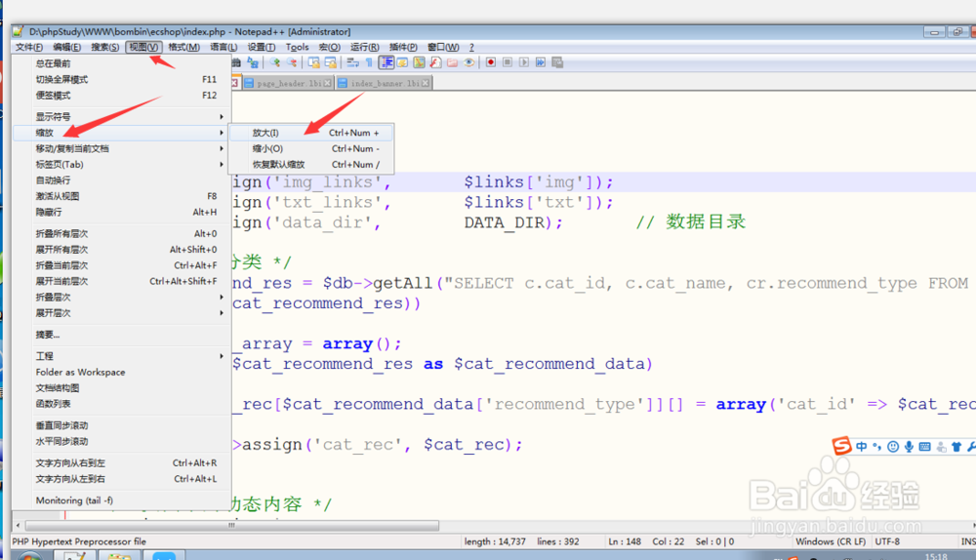The height and width of the screenshot is (560, 976).
Task: Select 函数列表 function list menu item
Action: click(x=122, y=404)
